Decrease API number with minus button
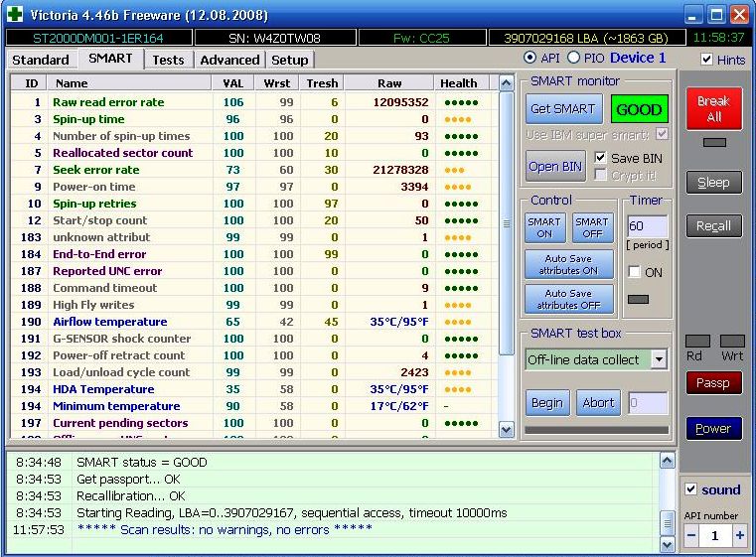756x557 pixels. tap(691, 535)
